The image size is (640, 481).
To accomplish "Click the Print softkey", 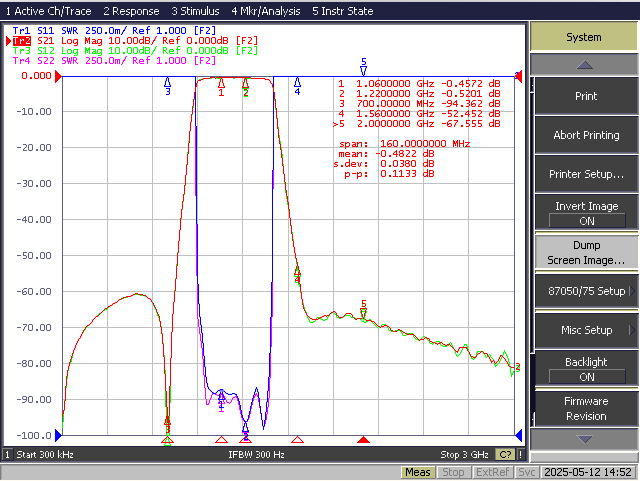I will pyautogui.click(x=586, y=96).
